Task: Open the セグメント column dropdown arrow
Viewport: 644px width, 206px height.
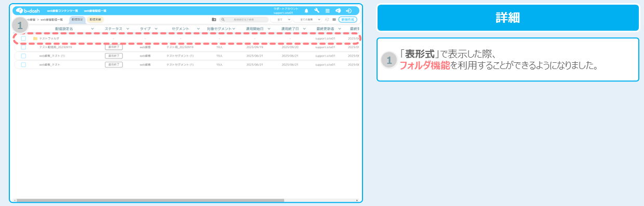Action: pyautogui.click(x=198, y=29)
